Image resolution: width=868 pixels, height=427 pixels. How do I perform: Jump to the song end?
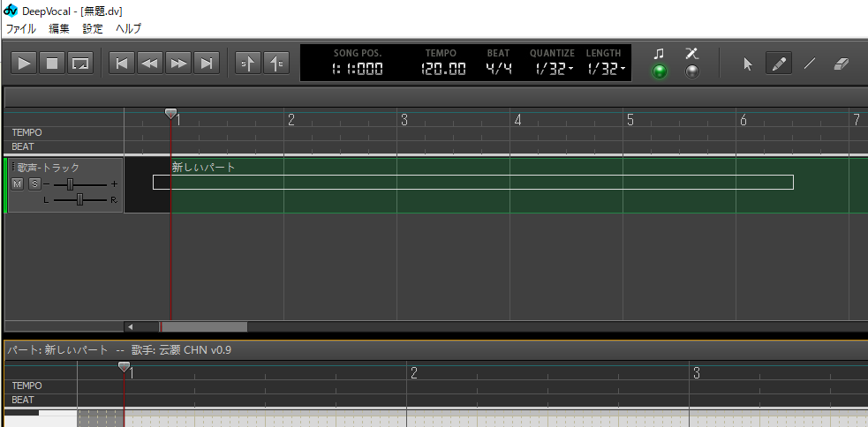(207, 63)
